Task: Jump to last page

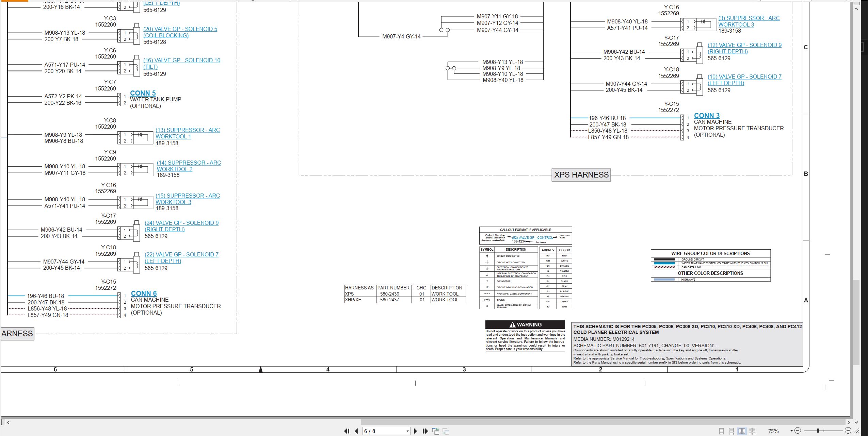Action: (x=425, y=431)
